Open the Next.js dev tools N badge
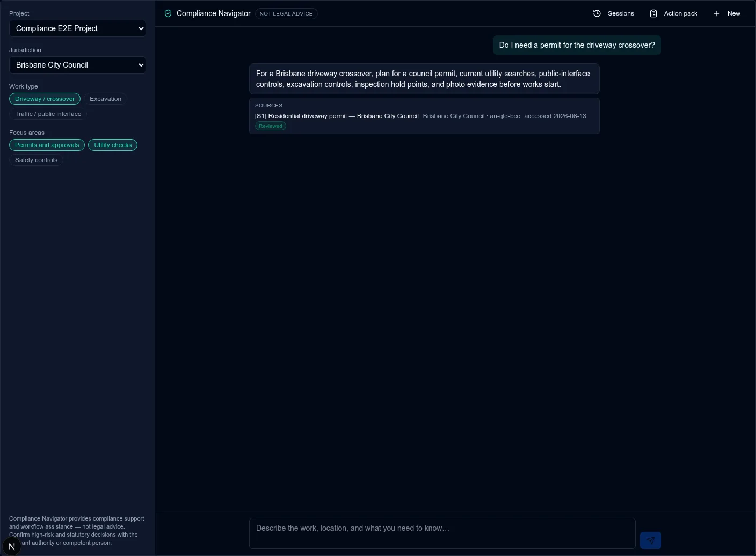Image resolution: width=756 pixels, height=556 pixels. click(x=11, y=546)
